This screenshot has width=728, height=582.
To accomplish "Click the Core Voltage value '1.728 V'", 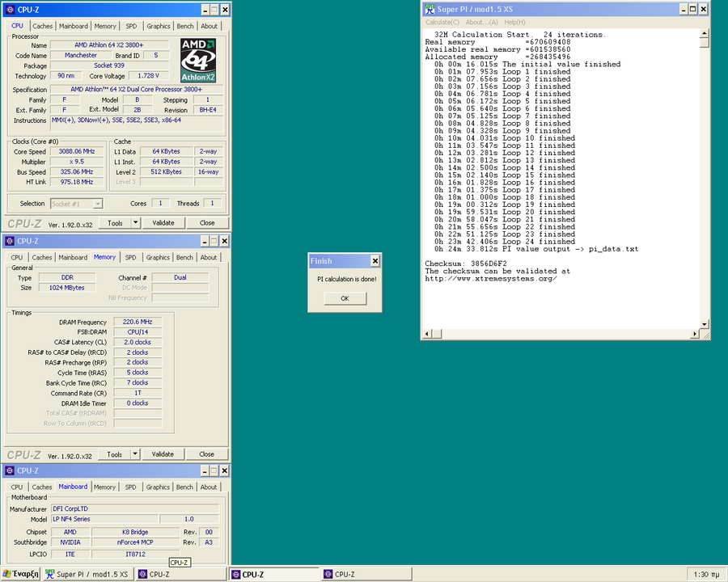I will tap(149, 76).
